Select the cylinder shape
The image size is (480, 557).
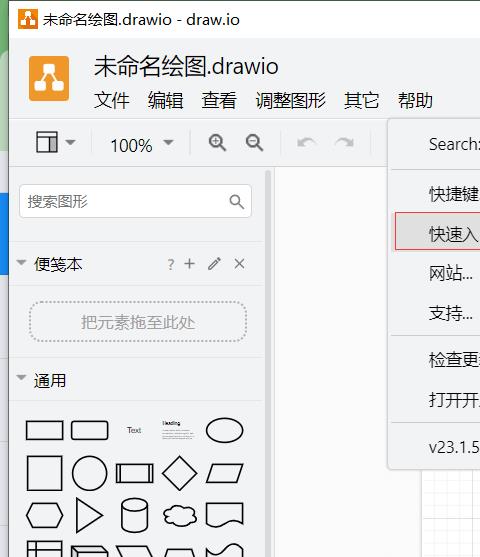(x=135, y=515)
